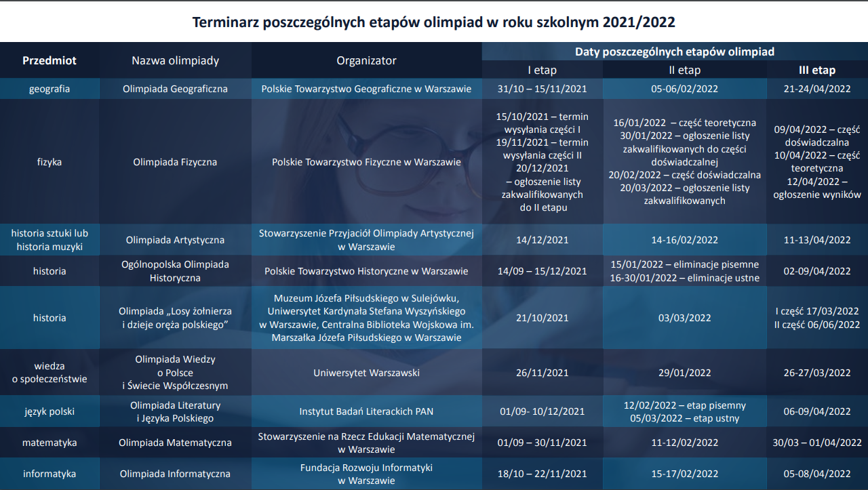Click the Nazwa olimpiady column header
Viewport: 868px width, 490px height.
(x=175, y=60)
